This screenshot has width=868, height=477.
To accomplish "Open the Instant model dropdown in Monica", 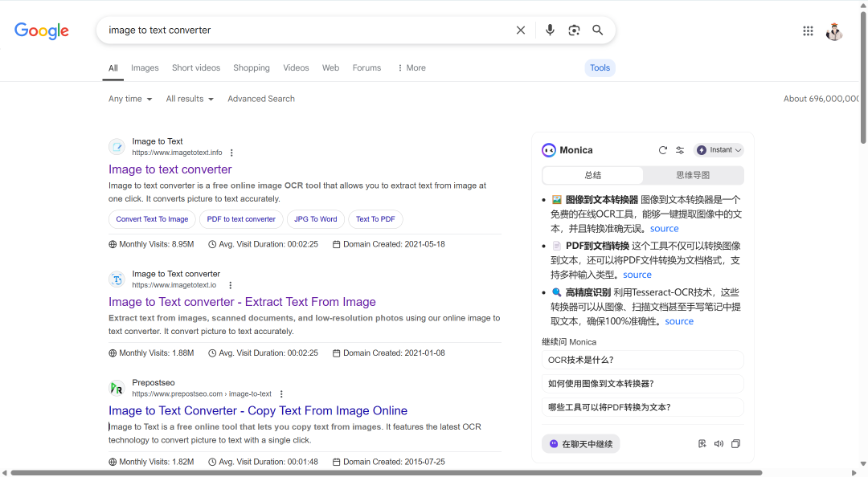I will [719, 150].
